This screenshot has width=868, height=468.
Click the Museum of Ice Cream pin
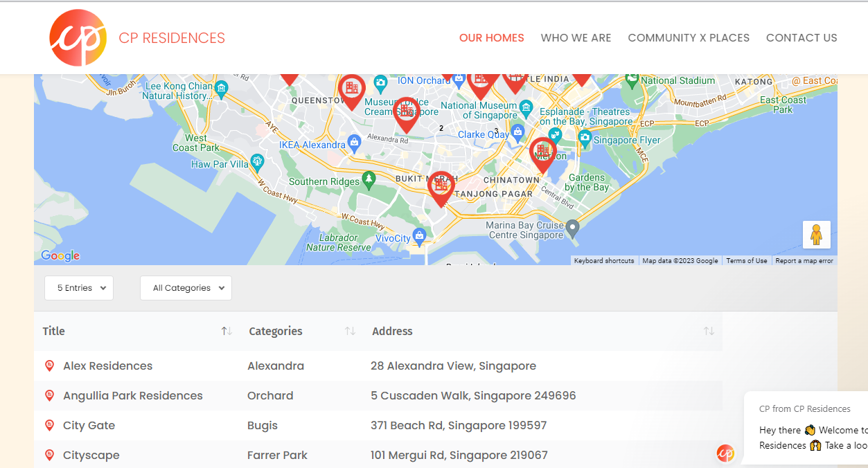[380, 84]
